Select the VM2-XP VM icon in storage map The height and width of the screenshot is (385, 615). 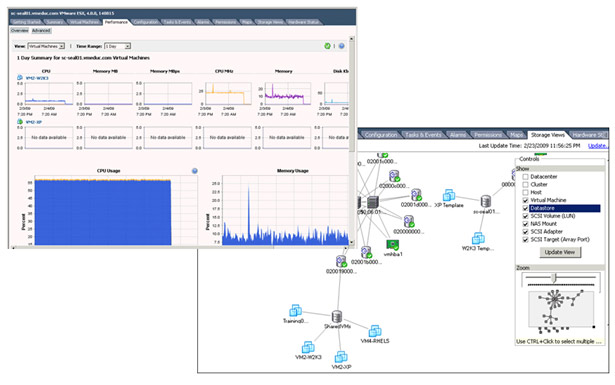point(341,357)
